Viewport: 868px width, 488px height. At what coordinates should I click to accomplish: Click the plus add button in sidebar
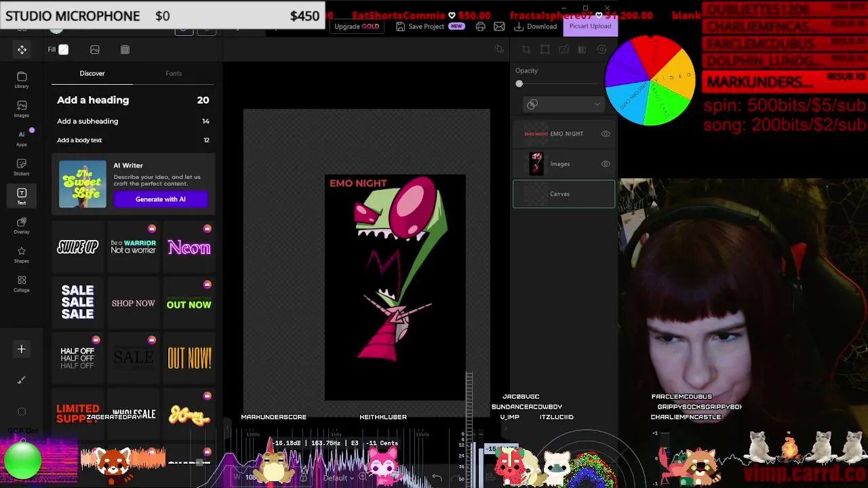pyautogui.click(x=22, y=349)
